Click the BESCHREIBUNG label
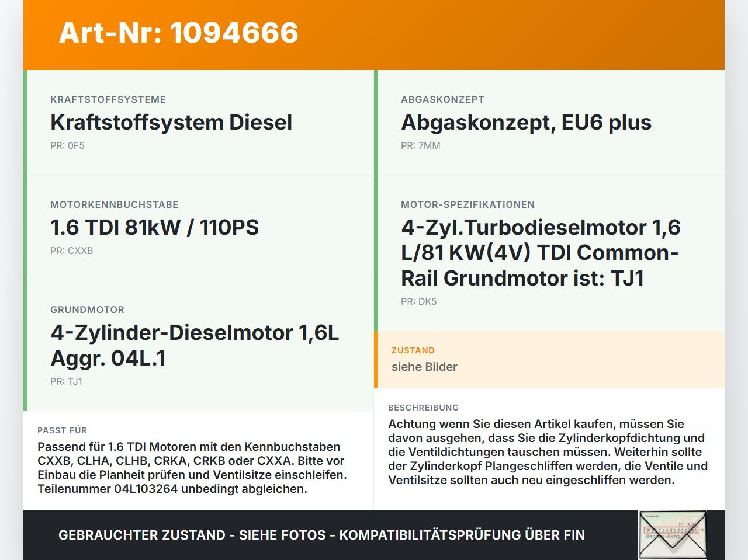This screenshot has height=560, width=748. point(424,408)
